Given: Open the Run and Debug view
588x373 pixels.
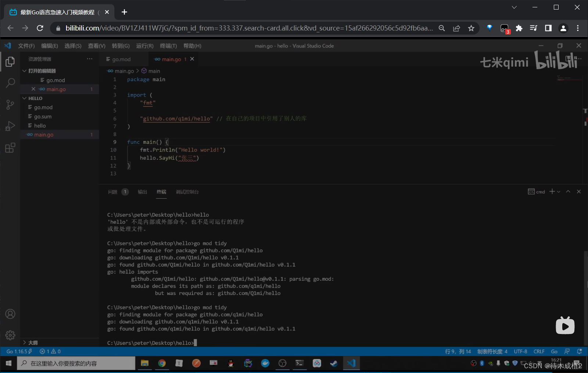Looking at the screenshot, I should click(x=10, y=126).
